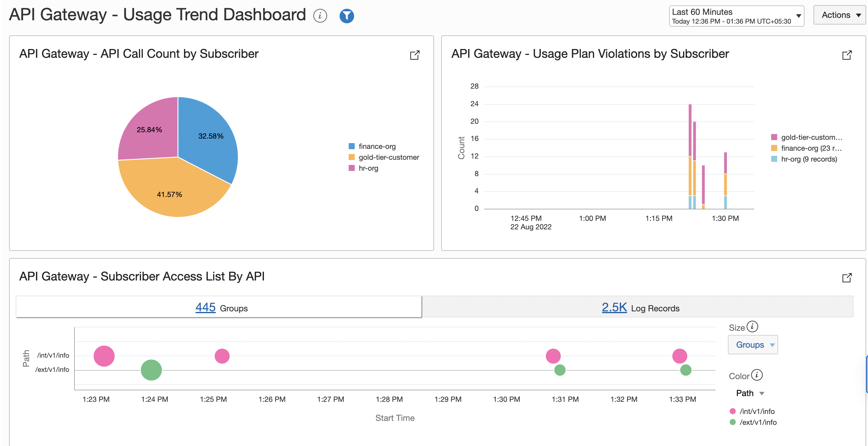Change the Size dropdown from Groups

pos(753,345)
